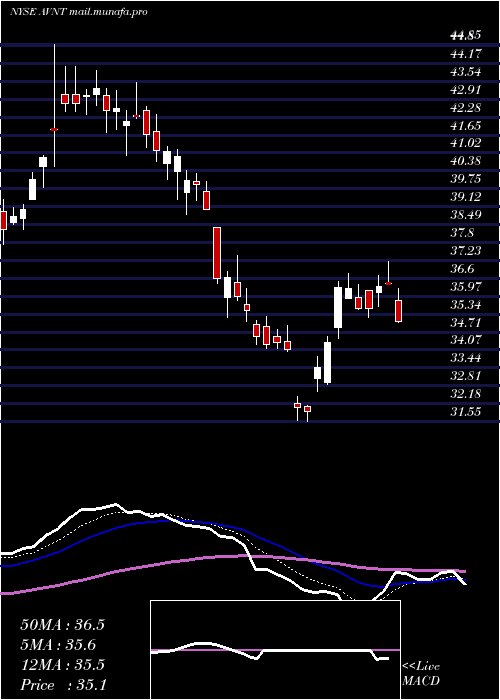Screen dimensions: 500x700
Task: Click the '5MA : 35.6' readout
Action: (x=59, y=645)
